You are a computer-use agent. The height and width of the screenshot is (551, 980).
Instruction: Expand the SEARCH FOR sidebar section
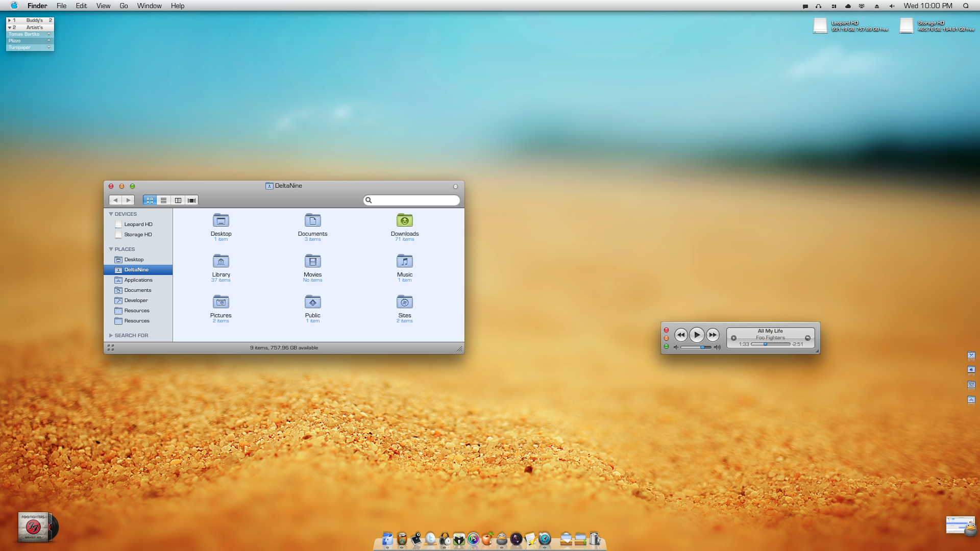(111, 336)
